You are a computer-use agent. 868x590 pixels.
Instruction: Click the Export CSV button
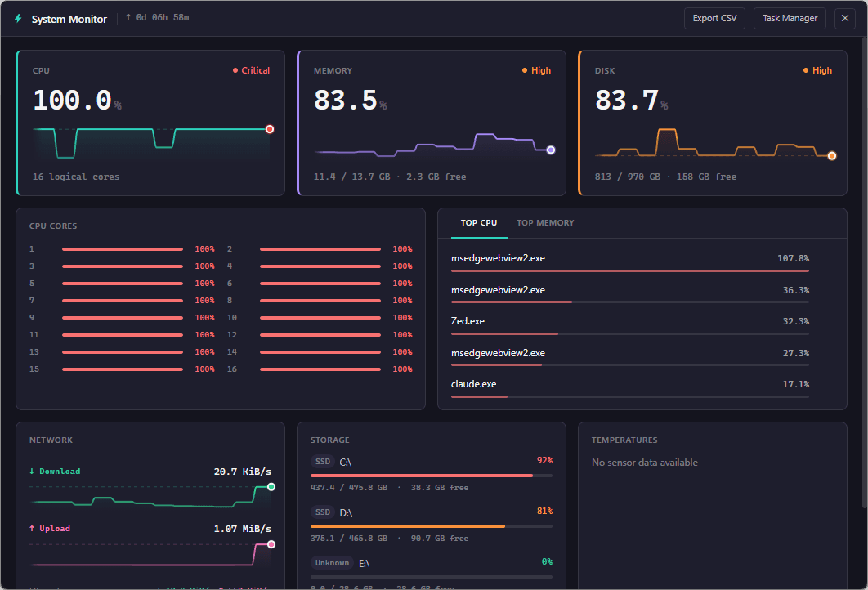tap(714, 18)
